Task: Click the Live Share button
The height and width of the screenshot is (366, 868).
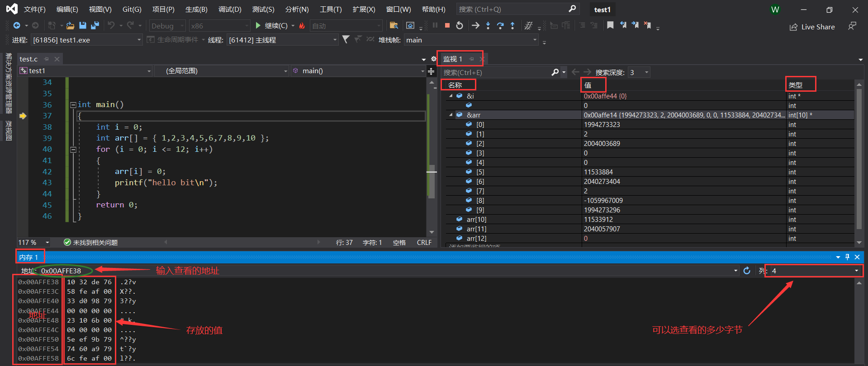Action: [x=812, y=27]
